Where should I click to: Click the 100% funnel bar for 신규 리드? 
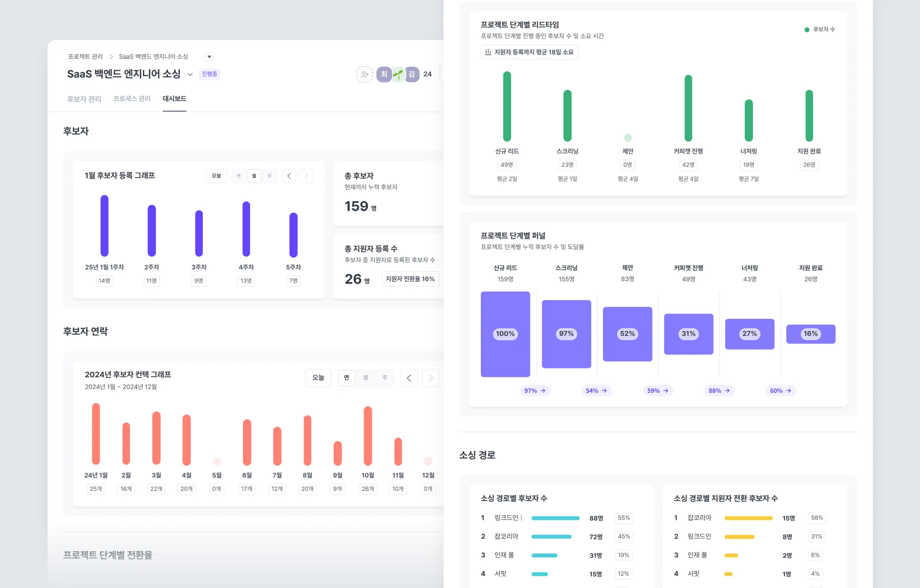pos(505,334)
